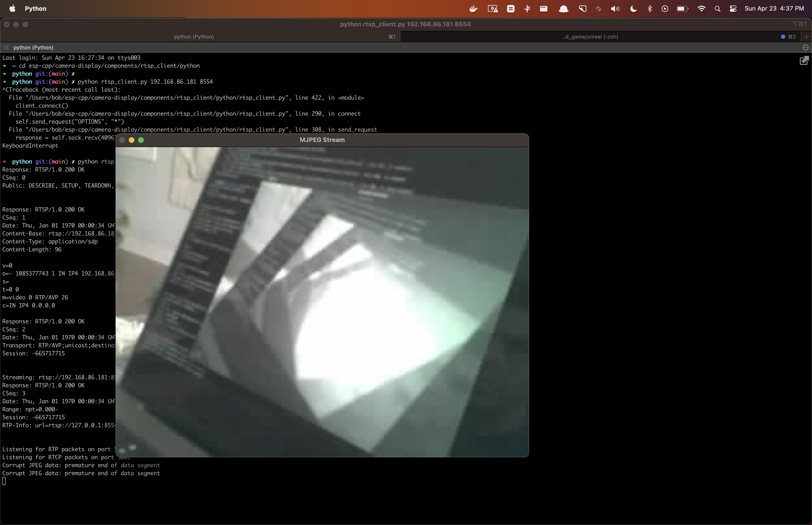The image size is (812, 525).
Task: Click the hat-shaped menu bar icon
Action: [563, 8]
